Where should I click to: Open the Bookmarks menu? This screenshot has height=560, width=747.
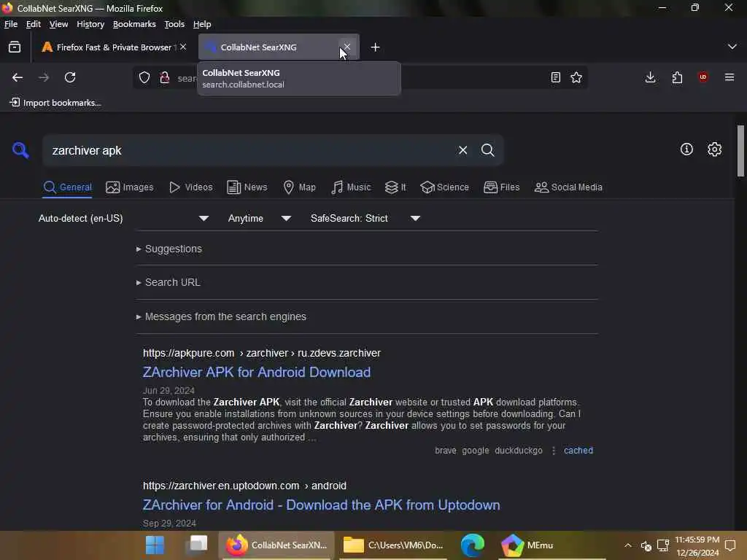134,24
